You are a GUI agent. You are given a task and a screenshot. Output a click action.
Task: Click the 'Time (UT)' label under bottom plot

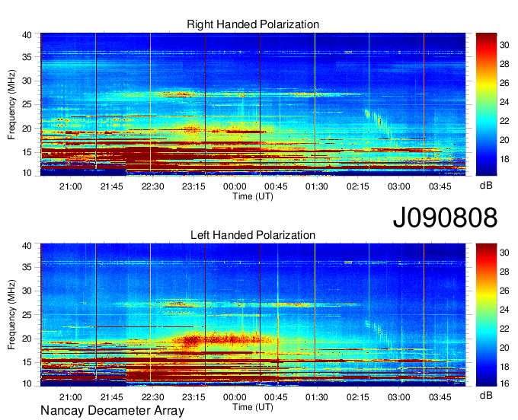point(253,407)
